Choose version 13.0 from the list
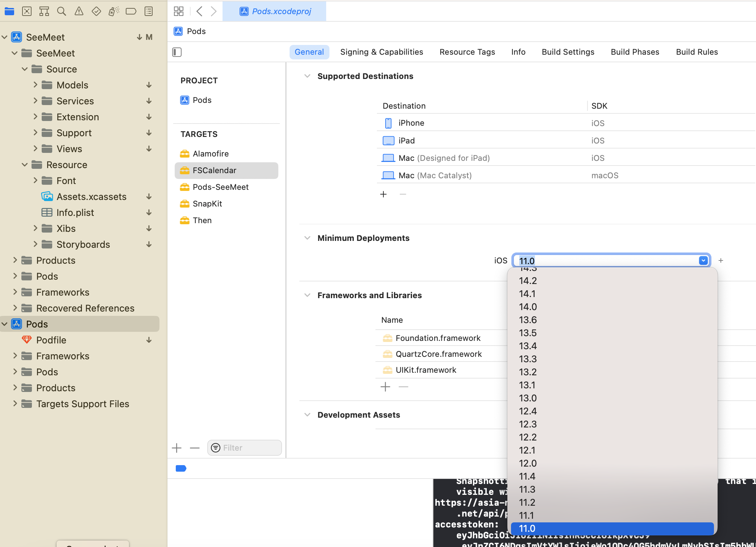 [x=528, y=398]
